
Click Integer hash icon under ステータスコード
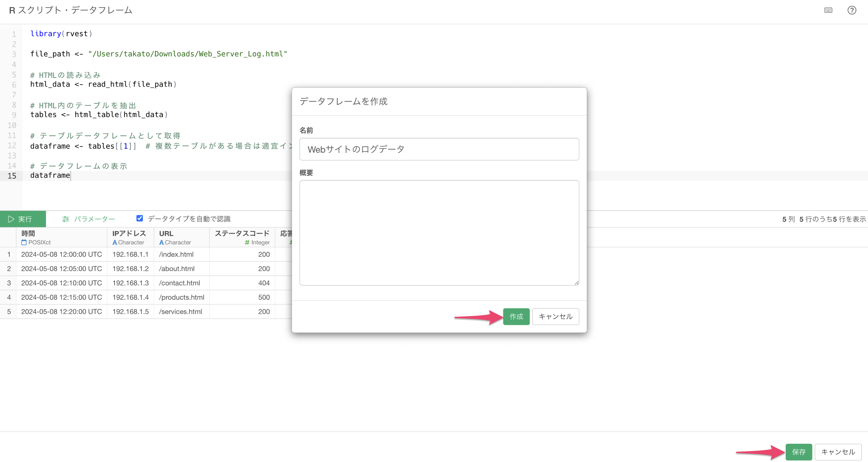(247, 242)
